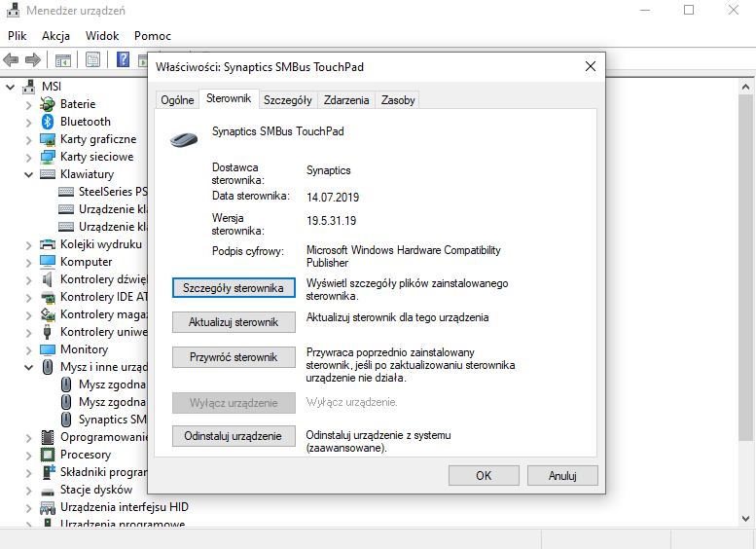Screen dimensions: 756x549
Task: Click the Oprogramowanie firmware chip icon
Action: pos(48,437)
